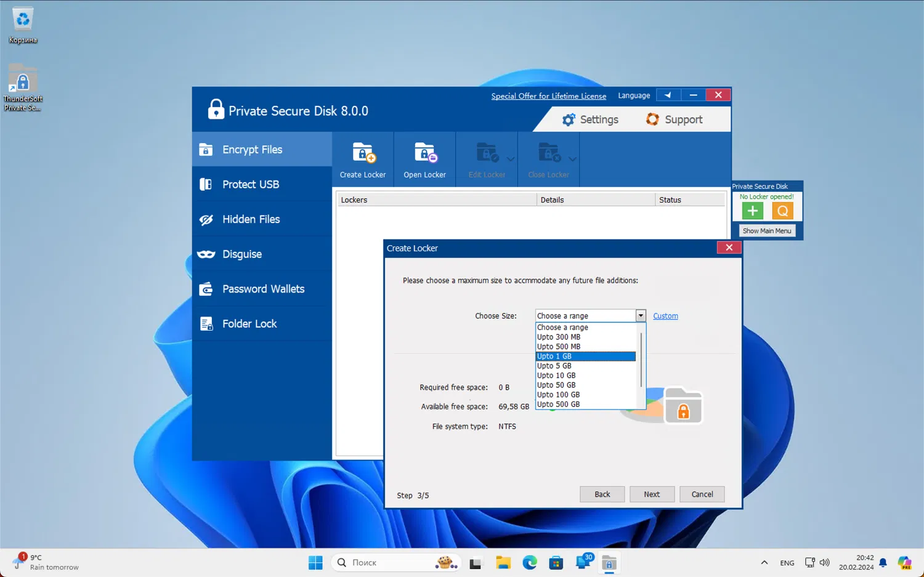Click the sound icon beside Language
Image resolution: width=924 pixels, height=577 pixels.
[668, 95]
